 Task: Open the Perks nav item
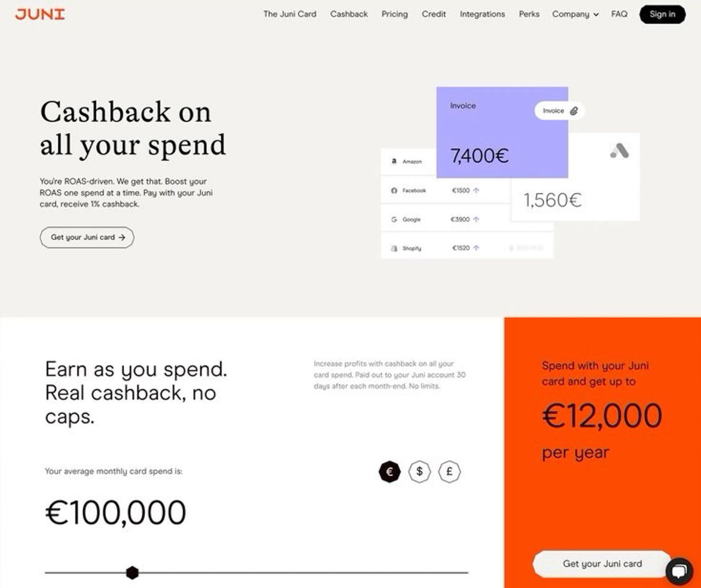529,14
